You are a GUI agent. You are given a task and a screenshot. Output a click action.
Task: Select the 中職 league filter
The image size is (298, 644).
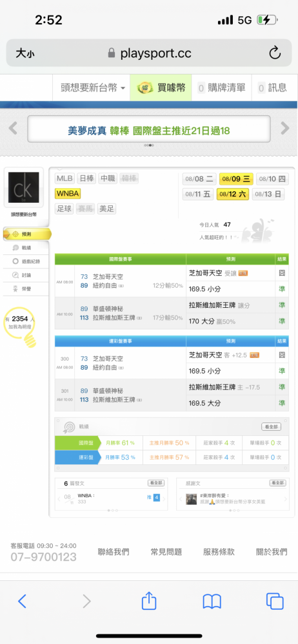click(x=108, y=178)
